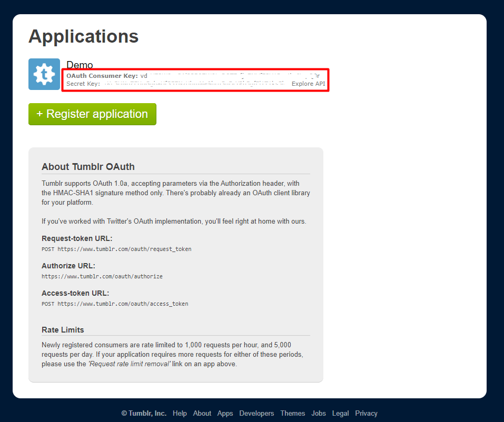Click the Tumblr, Inc. footer link
The width and height of the screenshot is (504, 422).
[x=144, y=413]
